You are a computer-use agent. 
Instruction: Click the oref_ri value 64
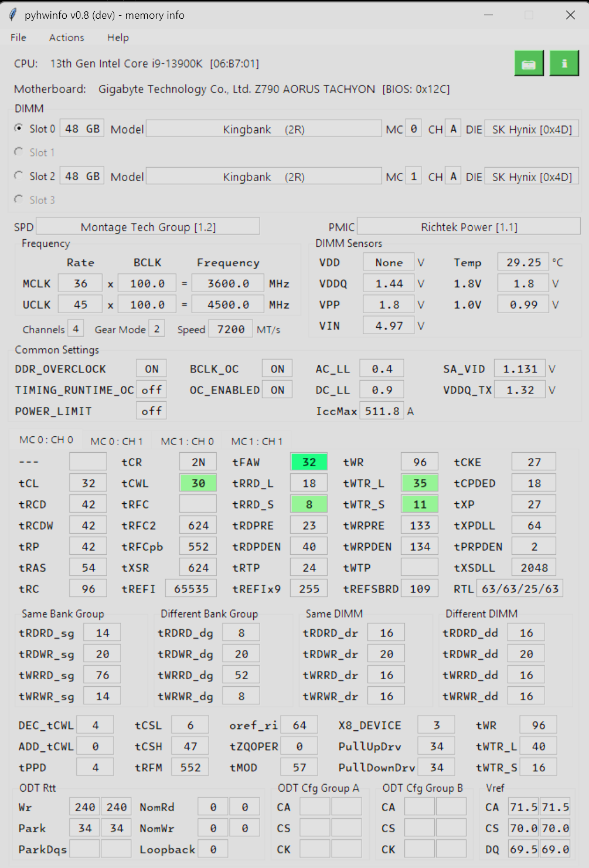[299, 725]
